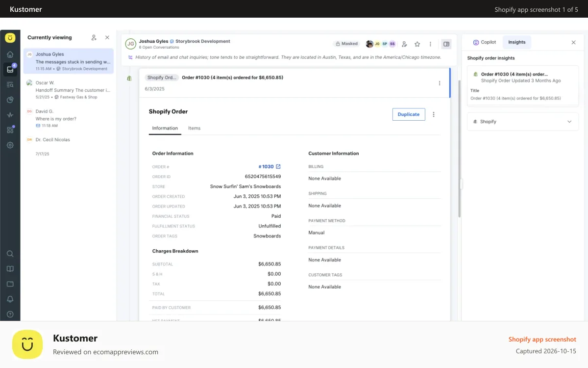Viewport: 588px width, 368px height.
Task: Click the panel divider resize handle
Action: [461, 184]
